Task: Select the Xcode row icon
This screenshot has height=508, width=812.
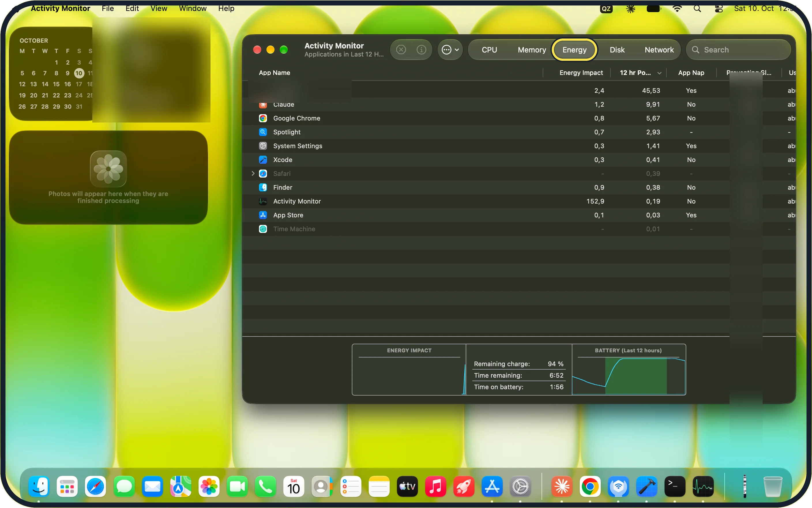Action: pos(263,160)
